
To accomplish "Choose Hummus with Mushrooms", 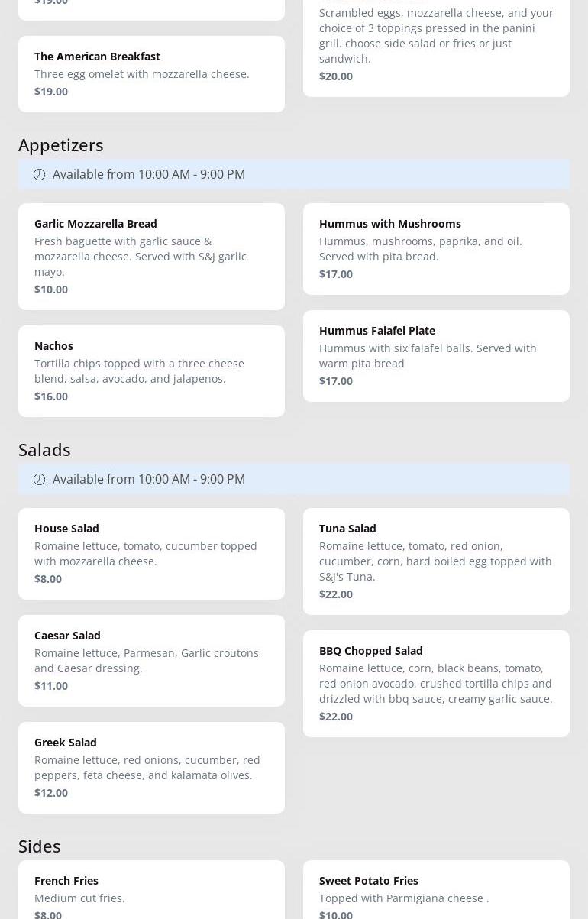I will 436,249.
